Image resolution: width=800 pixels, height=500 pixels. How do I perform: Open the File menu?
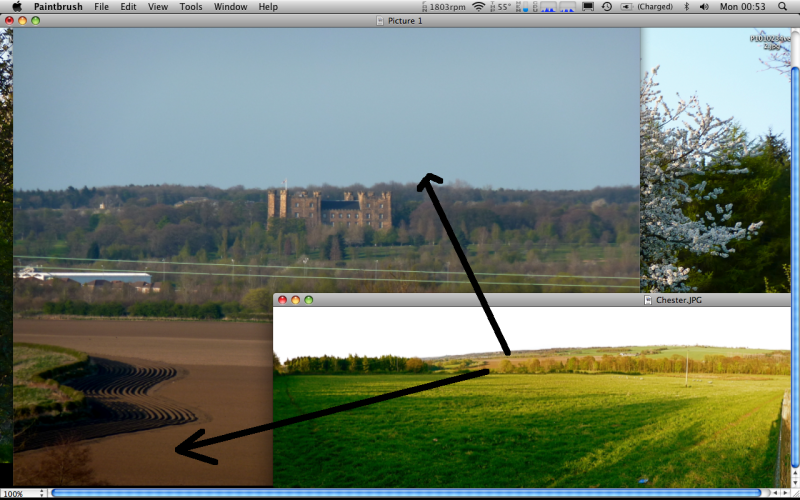(101, 7)
